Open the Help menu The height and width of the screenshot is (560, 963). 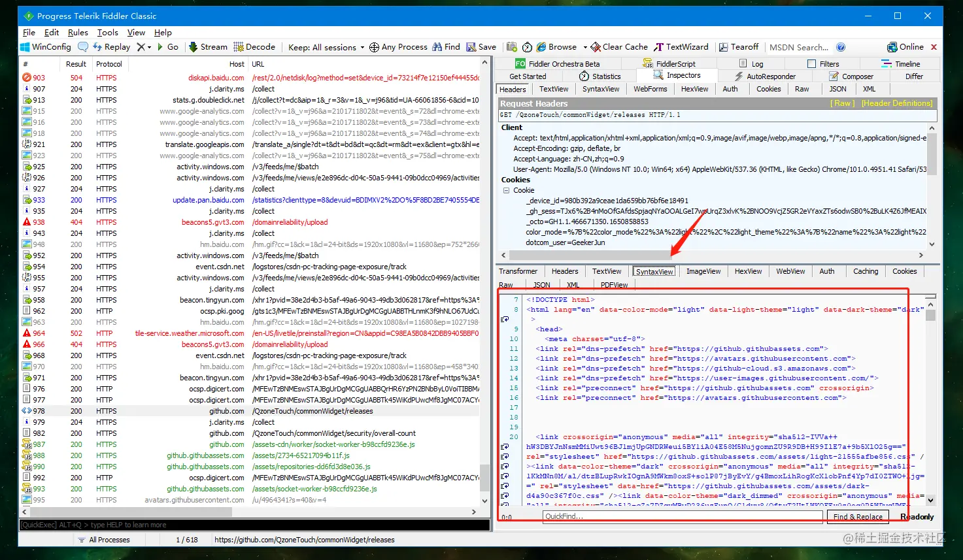pos(163,32)
